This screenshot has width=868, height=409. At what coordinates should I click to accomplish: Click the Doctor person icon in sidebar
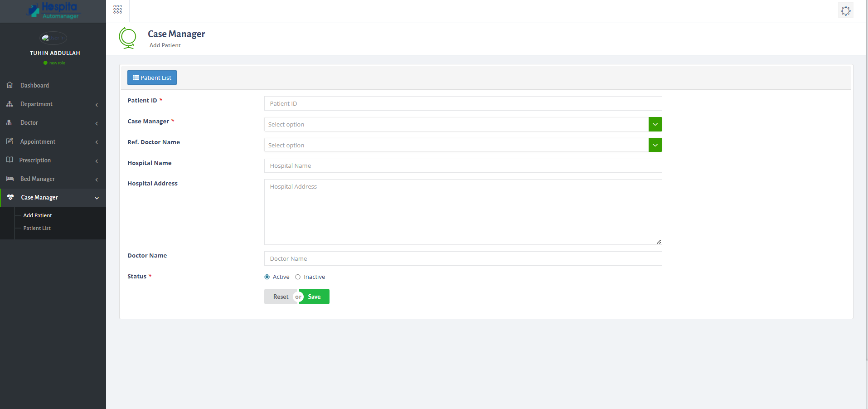click(x=10, y=122)
